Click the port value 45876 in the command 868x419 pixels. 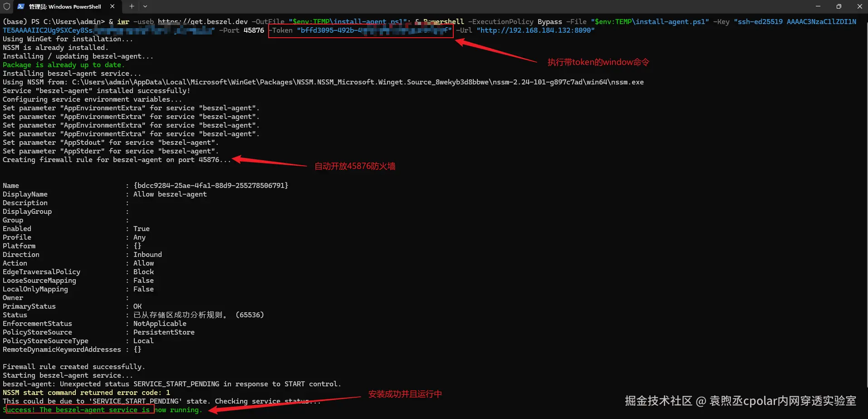(254, 30)
